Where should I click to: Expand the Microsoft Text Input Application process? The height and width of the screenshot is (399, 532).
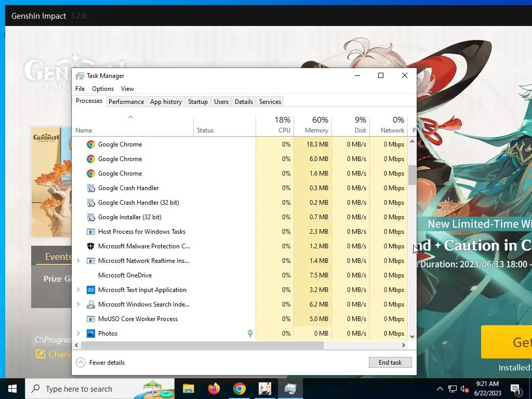(78, 290)
